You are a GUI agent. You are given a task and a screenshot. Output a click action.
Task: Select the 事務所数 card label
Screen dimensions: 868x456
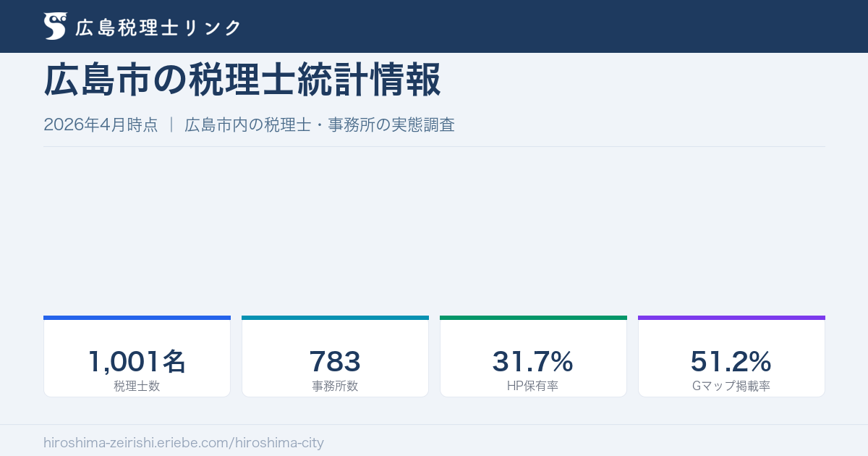click(x=335, y=386)
